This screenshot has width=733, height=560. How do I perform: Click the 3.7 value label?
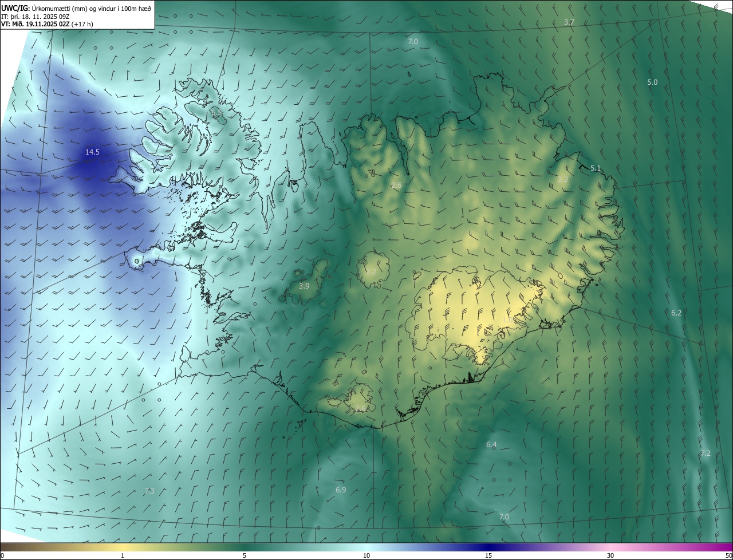[569, 22]
